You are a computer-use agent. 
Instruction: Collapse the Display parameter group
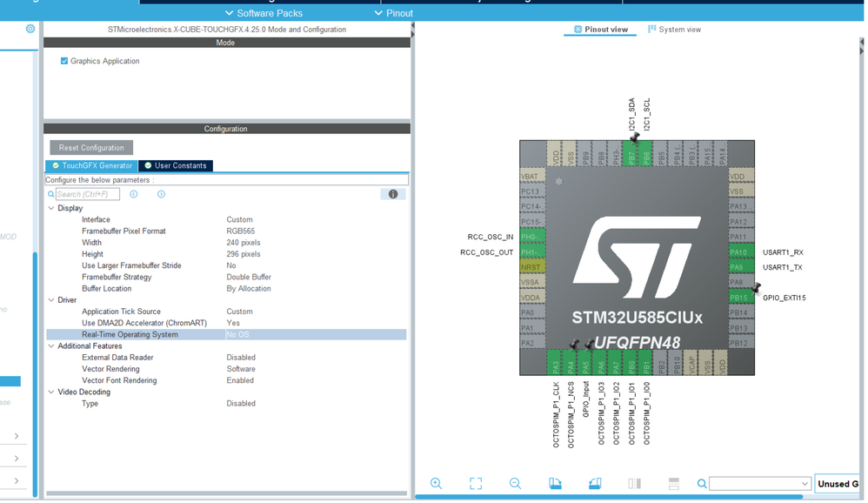click(x=51, y=208)
